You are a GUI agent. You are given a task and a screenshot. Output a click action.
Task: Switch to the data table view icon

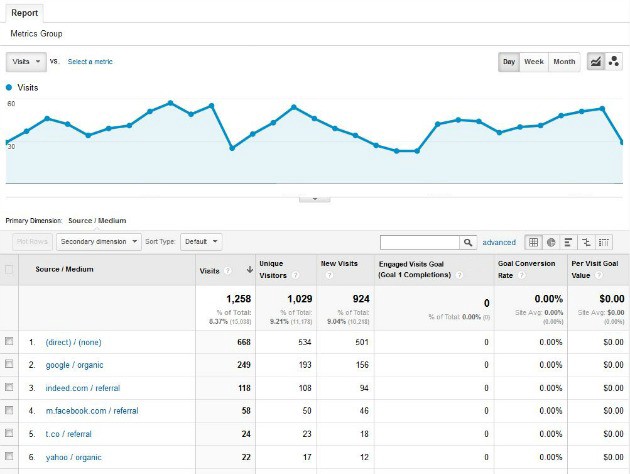pos(533,242)
